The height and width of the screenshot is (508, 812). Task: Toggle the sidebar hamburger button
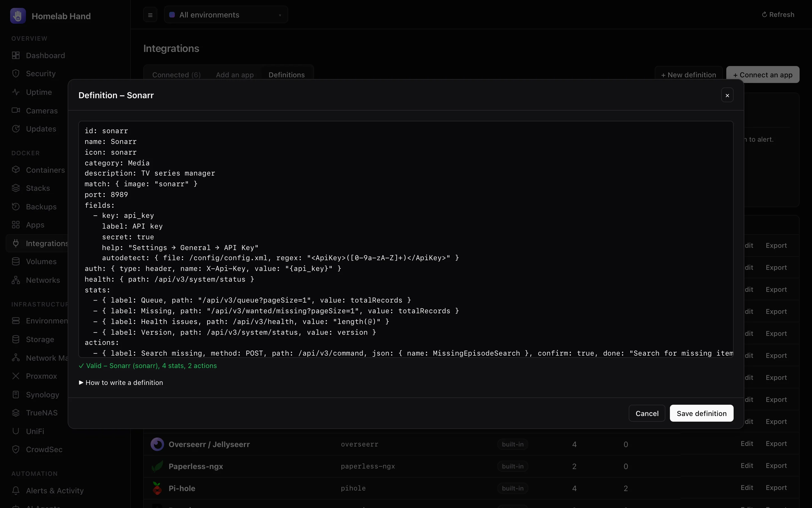point(150,15)
